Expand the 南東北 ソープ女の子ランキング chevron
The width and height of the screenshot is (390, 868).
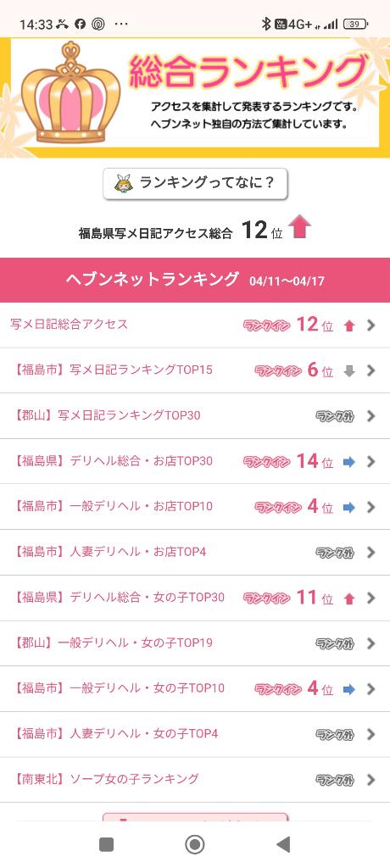[371, 780]
